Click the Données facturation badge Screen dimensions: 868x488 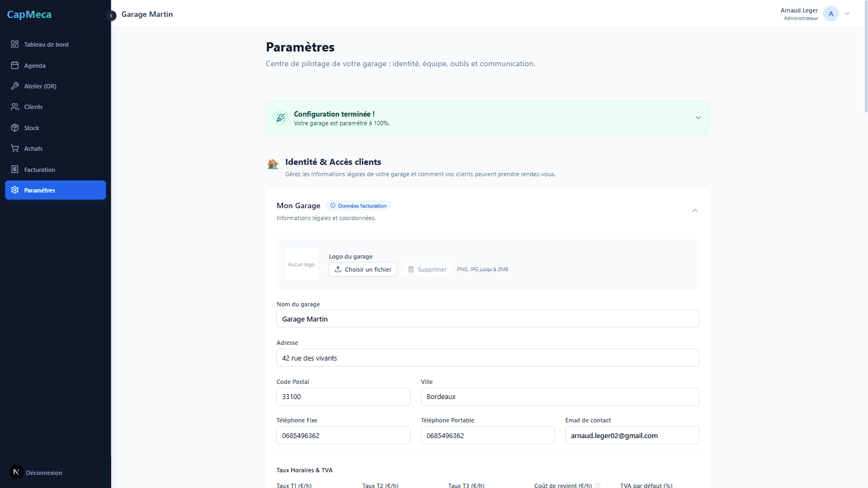[359, 206]
